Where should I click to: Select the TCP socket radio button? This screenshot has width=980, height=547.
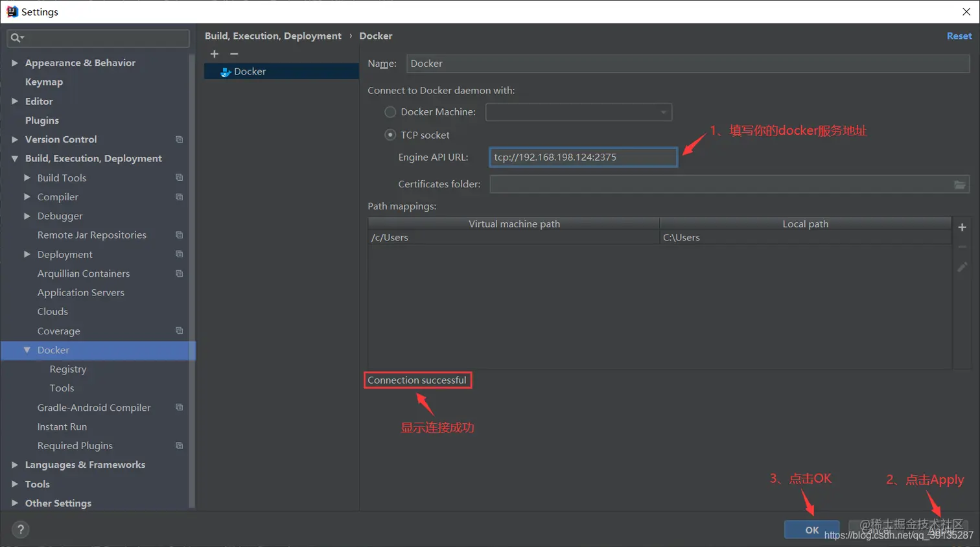pyautogui.click(x=390, y=135)
